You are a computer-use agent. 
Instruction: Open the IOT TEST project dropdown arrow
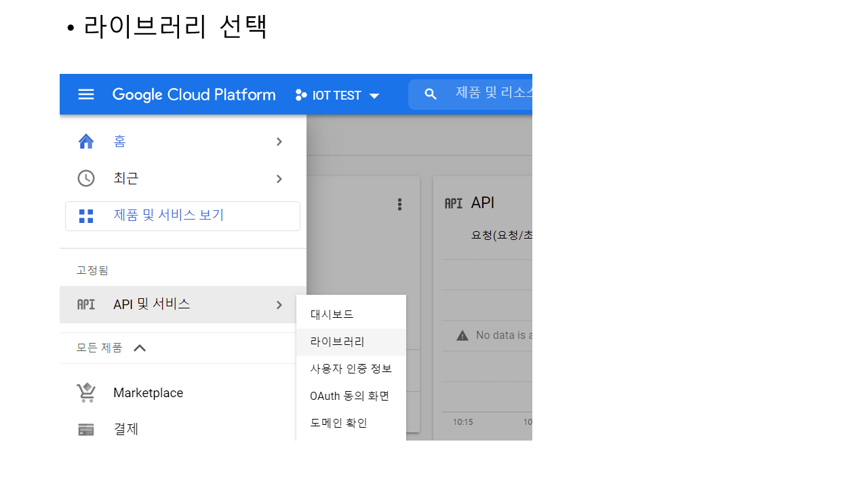(374, 96)
